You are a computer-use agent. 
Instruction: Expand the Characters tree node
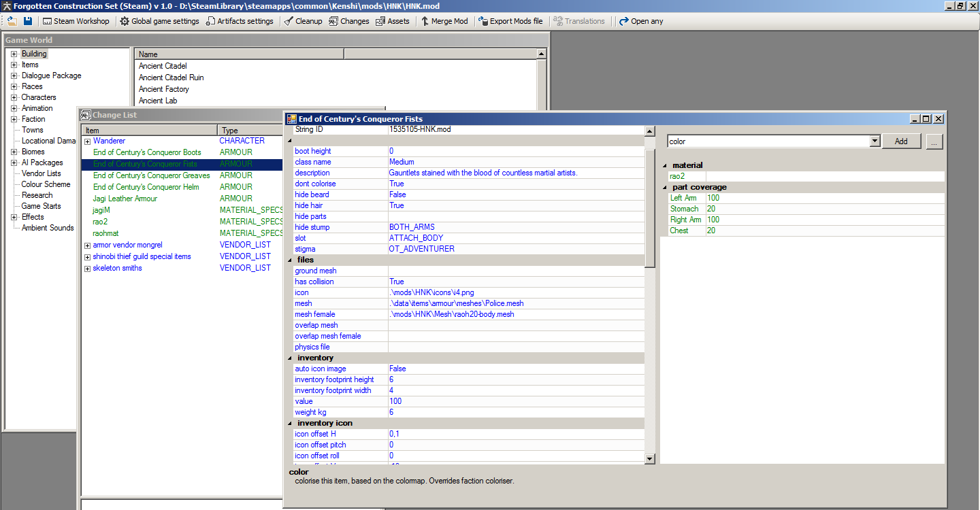pyautogui.click(x=14, y=97)
